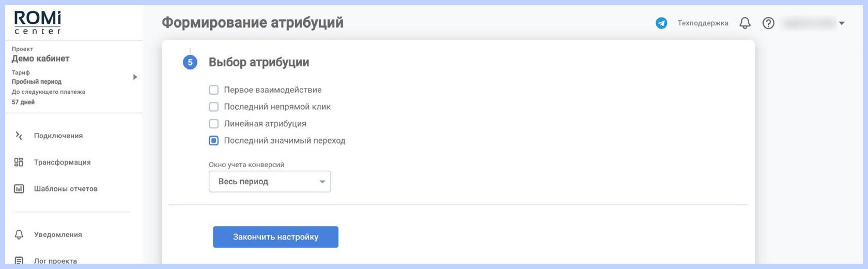Go to Подключения section
This screenshot has width=868, height=269.
pyautogui.click(x=58, y=136)
